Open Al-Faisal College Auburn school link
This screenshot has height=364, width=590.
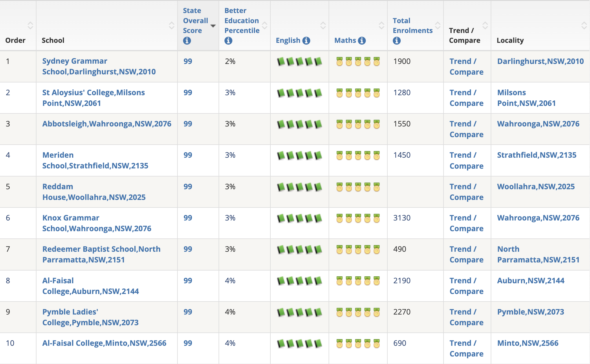point(91,286)
